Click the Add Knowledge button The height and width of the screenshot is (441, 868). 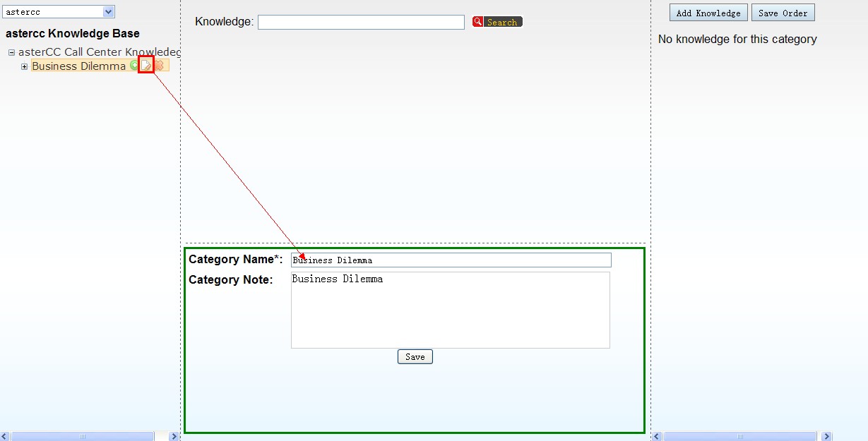click(x=708, y=13)
